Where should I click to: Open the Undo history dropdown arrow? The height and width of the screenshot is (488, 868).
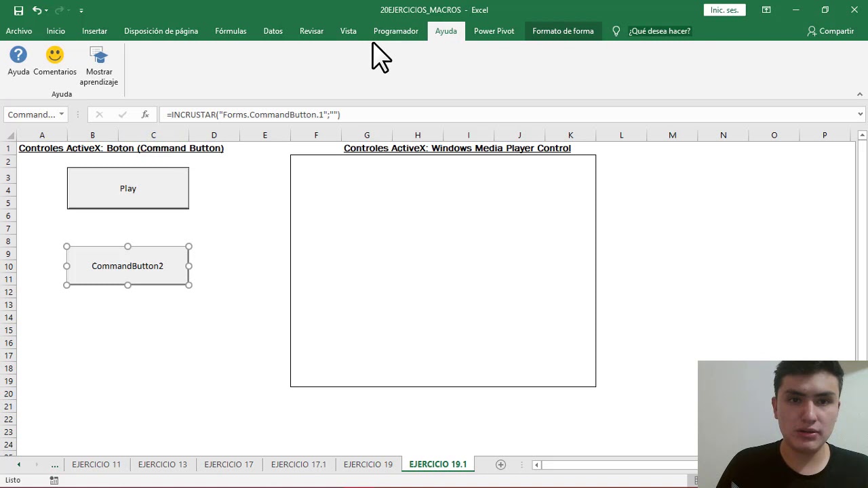[46, 10]
